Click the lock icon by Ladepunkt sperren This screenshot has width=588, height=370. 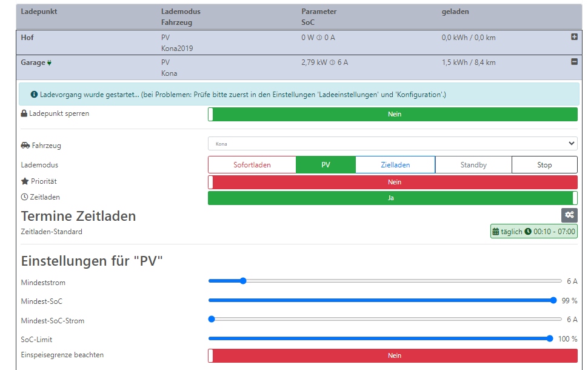(x=24, y=113)
